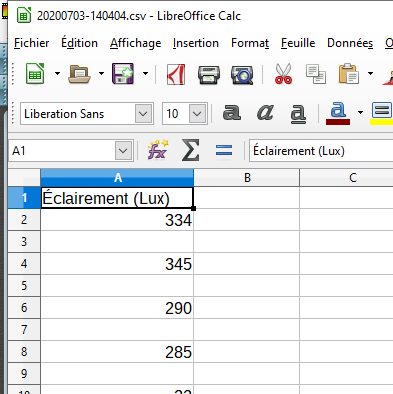Click the Open folder icon

[79, 74]
